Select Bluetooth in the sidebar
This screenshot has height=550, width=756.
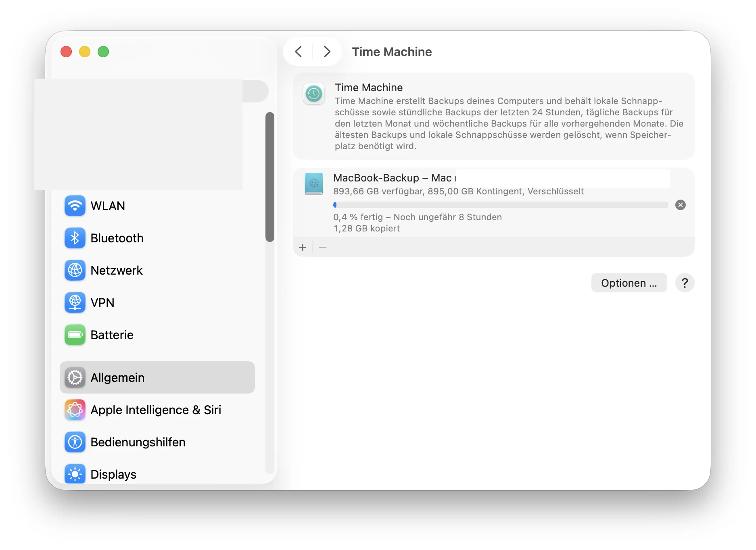[x=157, y=238]
